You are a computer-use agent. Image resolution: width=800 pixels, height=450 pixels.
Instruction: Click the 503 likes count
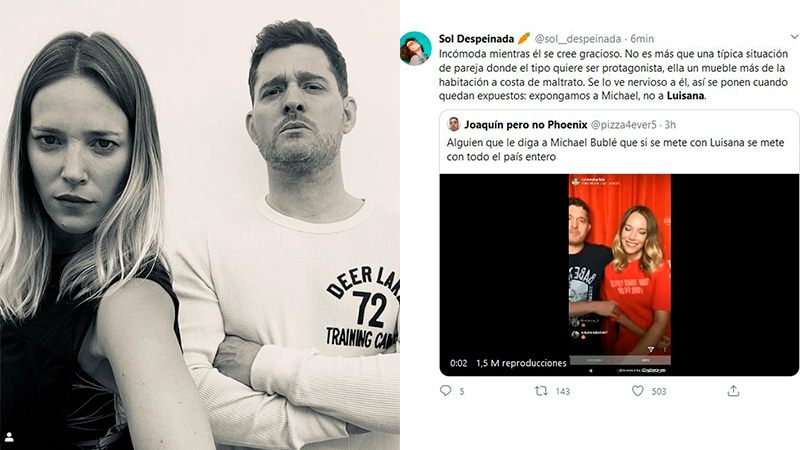pos(659,391)
